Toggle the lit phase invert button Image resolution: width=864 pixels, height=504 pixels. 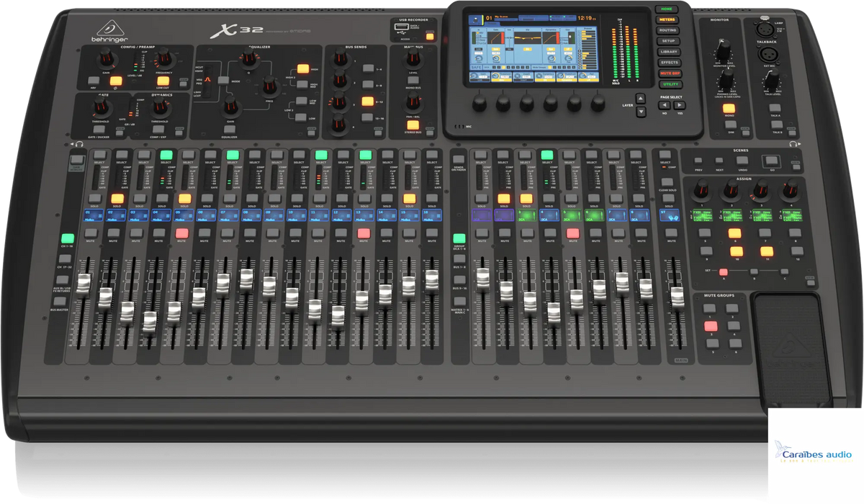(115, 81)
